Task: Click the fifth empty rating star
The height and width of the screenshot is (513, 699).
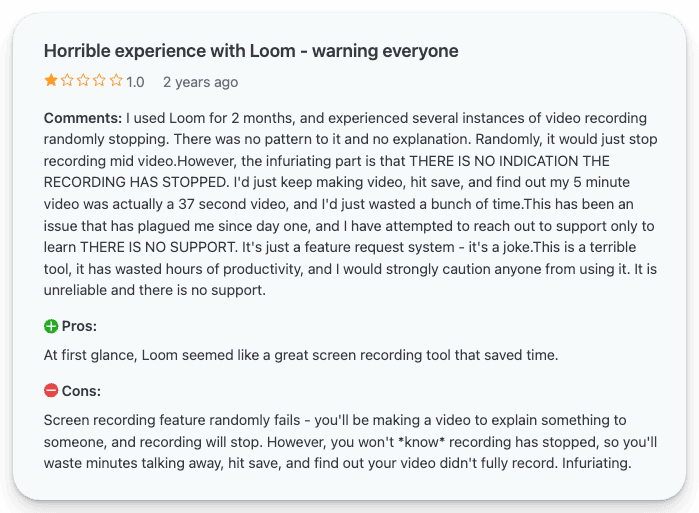Action: point(115,81)
